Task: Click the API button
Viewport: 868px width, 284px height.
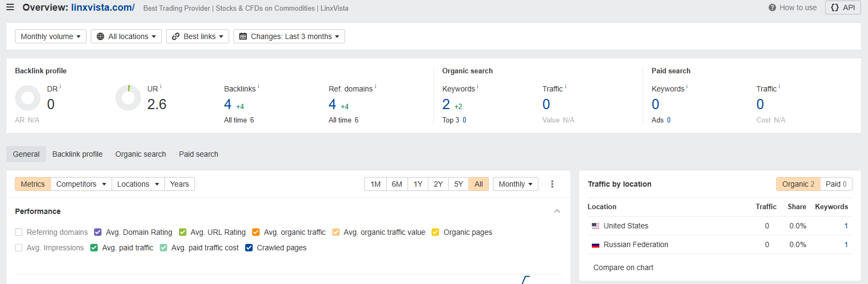Action: 843,7
